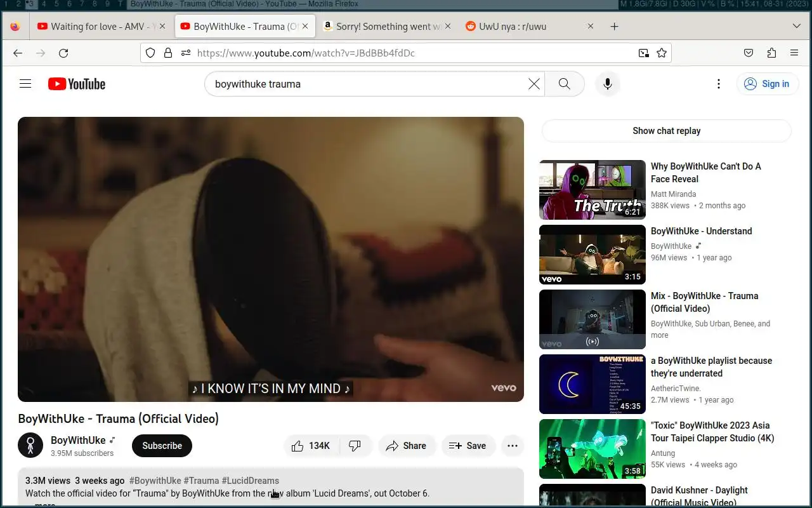
Task: Open the #LucidDreams hashtag link
Action: [250, 481]
